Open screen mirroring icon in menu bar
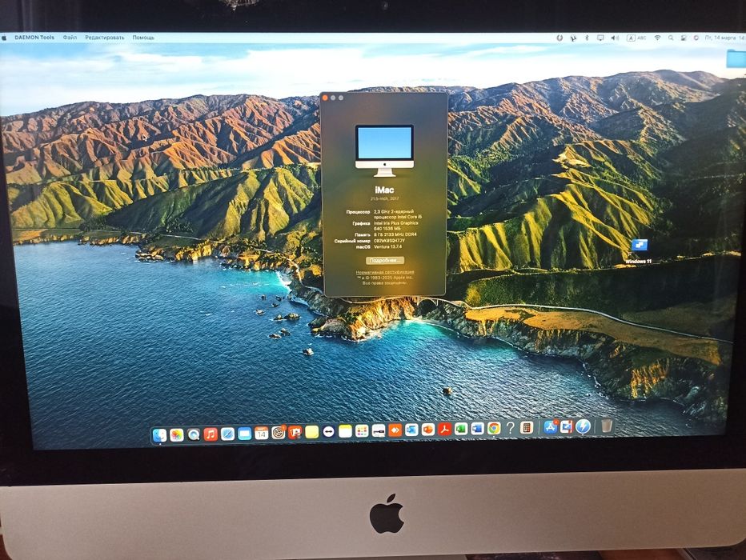The height and width of the screenshot is (560, 746). pyautogui.click(x=600, y=38)
